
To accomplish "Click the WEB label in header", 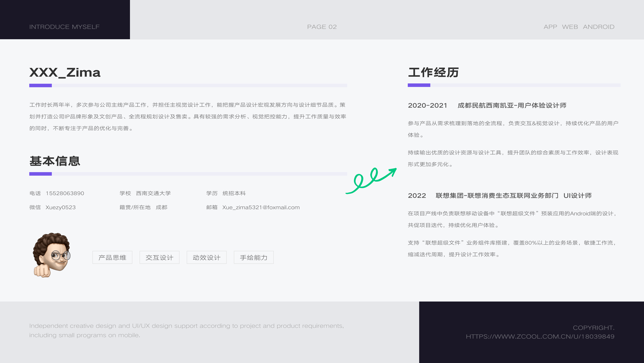I will click(570, 27).
